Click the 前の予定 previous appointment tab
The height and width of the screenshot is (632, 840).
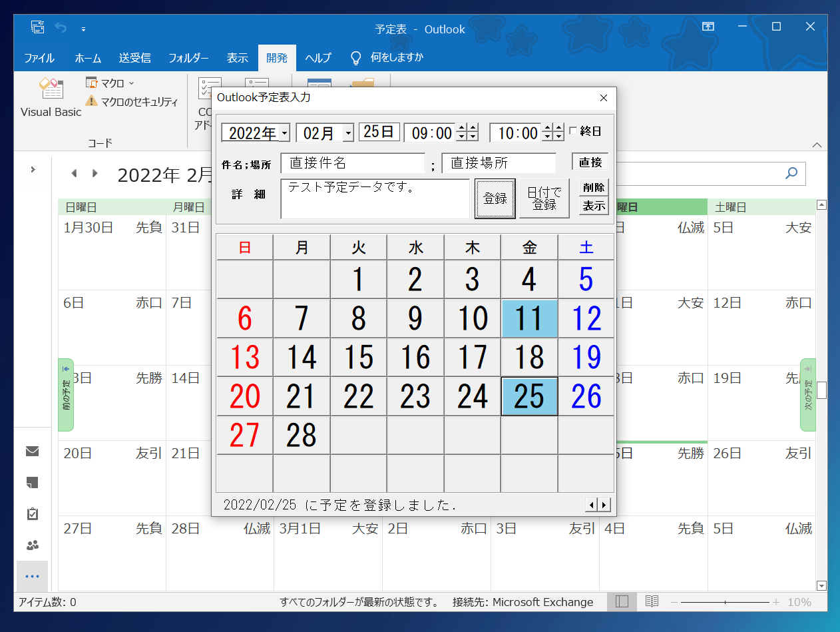(66, 395)
